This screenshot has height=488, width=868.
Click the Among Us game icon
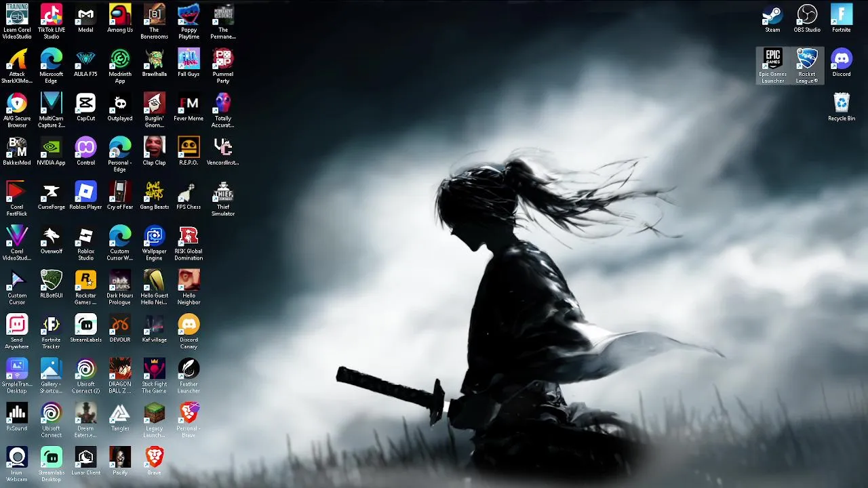tap(120, 15)
